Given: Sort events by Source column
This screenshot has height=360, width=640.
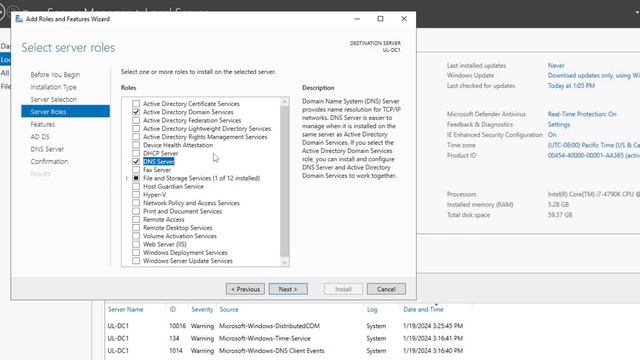Looking at the screenshot, I should 229,309.
